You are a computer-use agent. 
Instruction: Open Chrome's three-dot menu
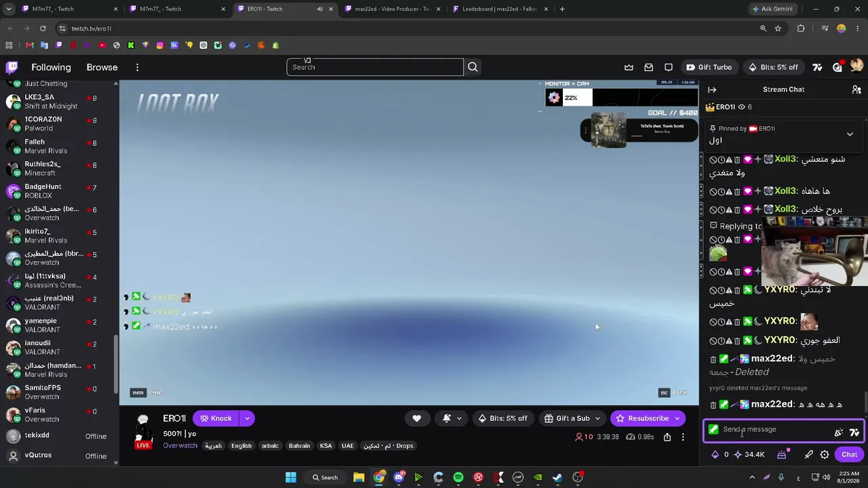tap(858, 28)
